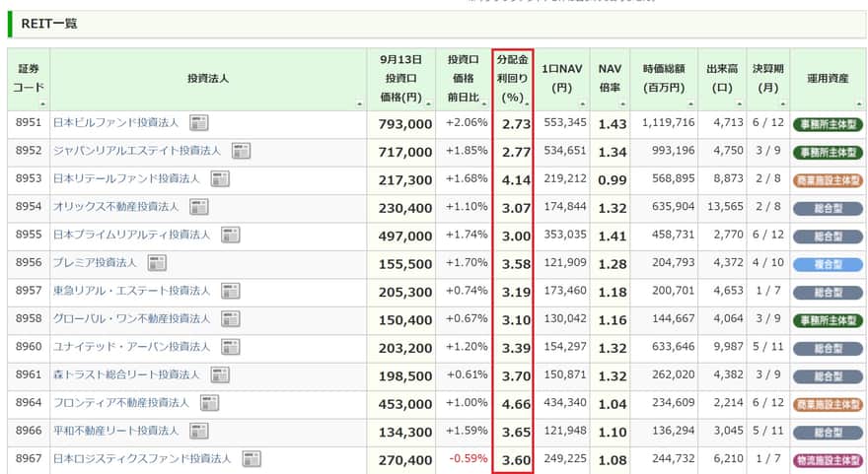Click 複合型 tag in row 8956
This screenshot has width=868, height=474.
click(x=829, y=264)
